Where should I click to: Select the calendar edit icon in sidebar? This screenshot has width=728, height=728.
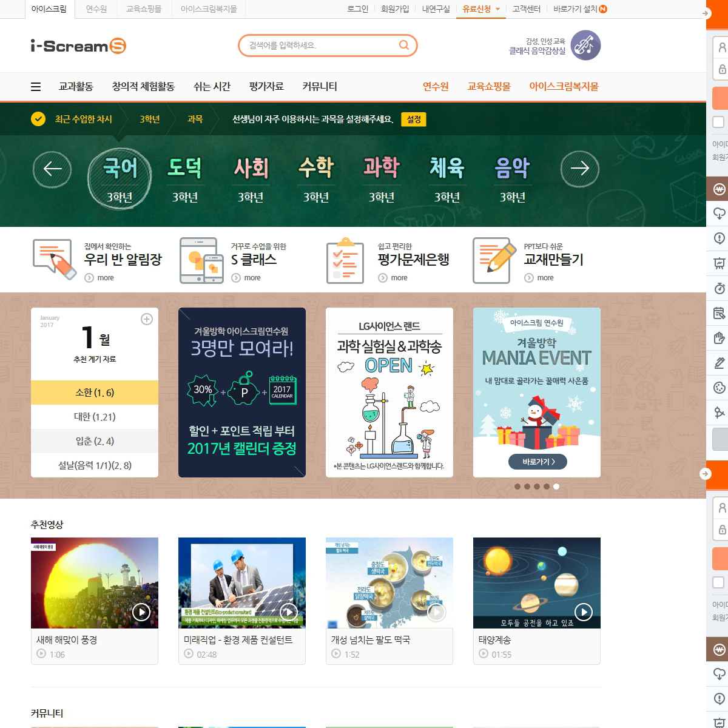(x=720, y=313)
